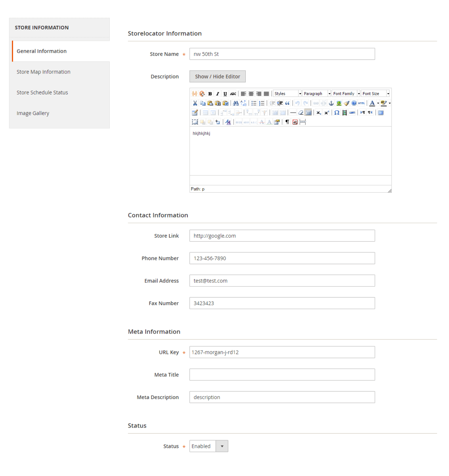This screenshot has width=449, height=476.
Task: Click the find binoculars icon
Action: 236,103
